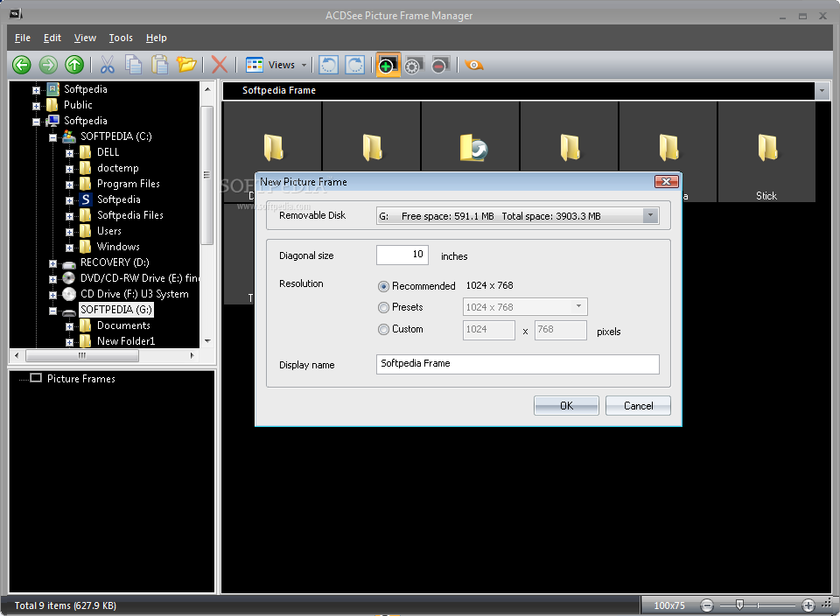
Task: Expand the DELL folder node
Action: click(69, 153)
